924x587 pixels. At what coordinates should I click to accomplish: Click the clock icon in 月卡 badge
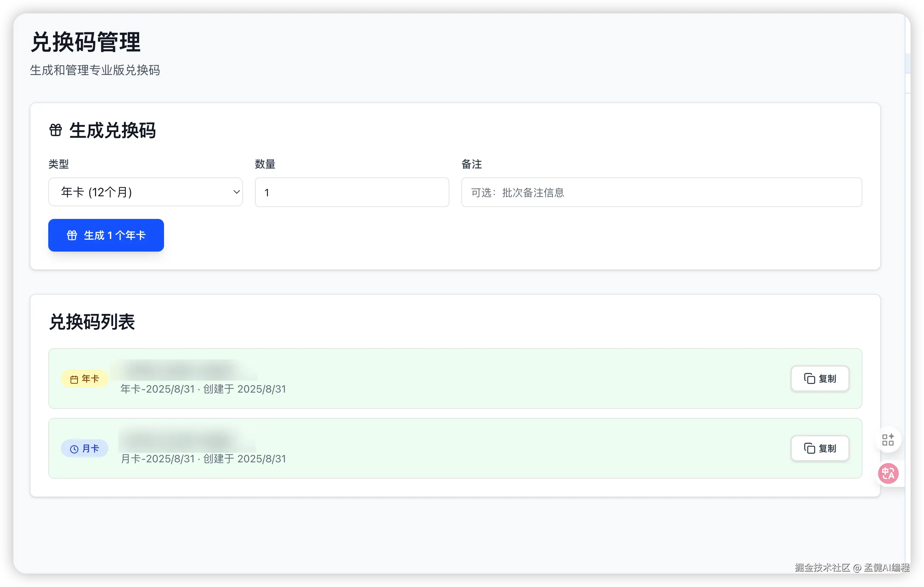click(x=74, y=449)
